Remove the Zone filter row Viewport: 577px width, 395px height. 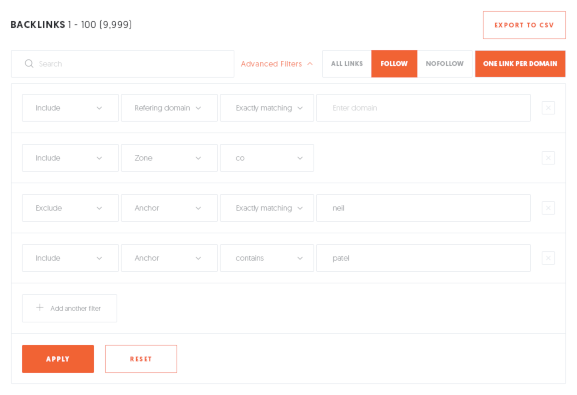[x=548, y=158]
